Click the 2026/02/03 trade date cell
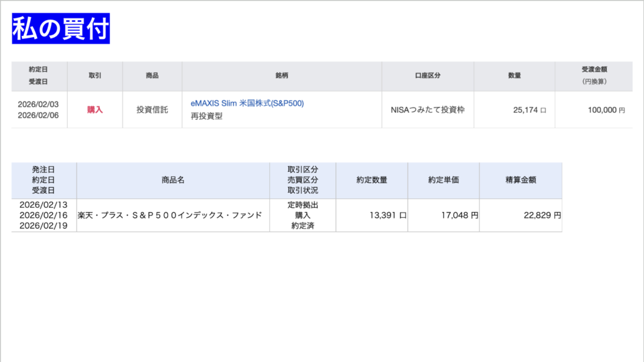 pyautogui.click(x=38, y=104)
